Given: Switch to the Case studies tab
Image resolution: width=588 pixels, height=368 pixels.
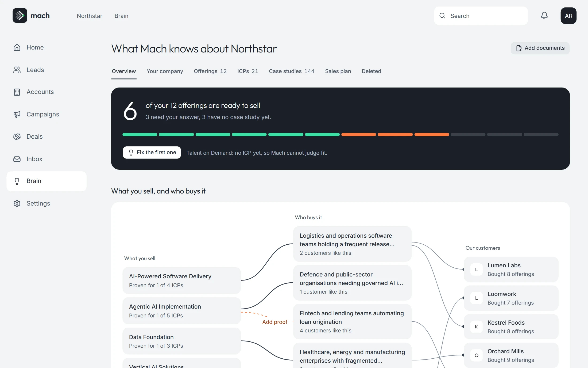Looking at the screenshot, I should (292, 71).
